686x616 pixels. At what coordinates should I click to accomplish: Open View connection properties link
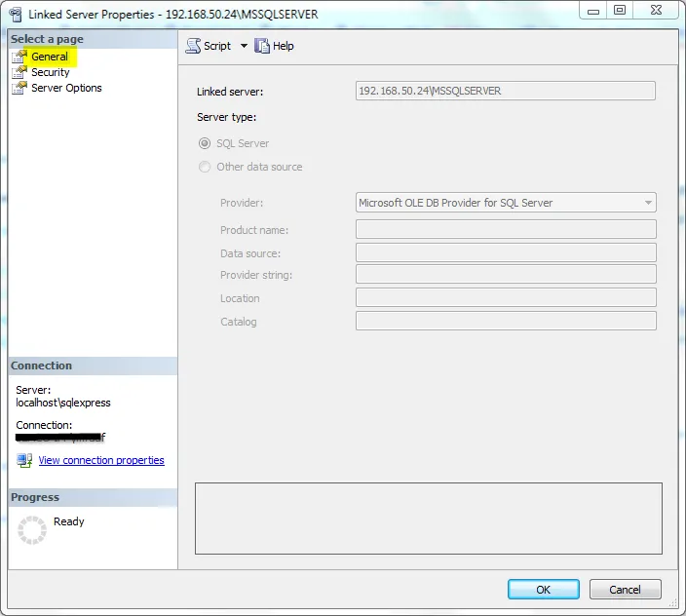pos(101,460)
